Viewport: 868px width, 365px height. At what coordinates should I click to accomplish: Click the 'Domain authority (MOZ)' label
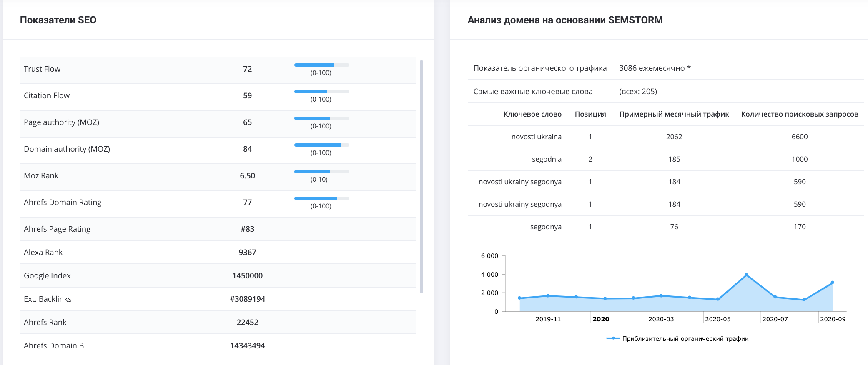coord(67,149)
